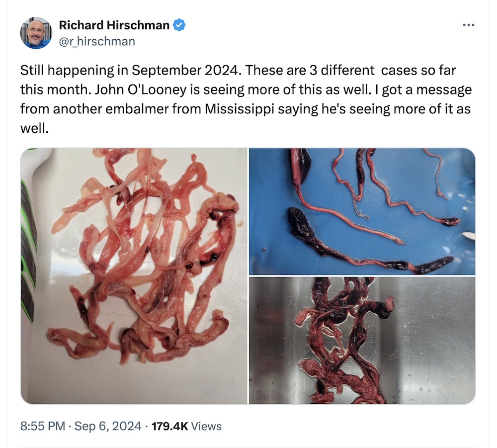497x448 pixels.
Task: Click the blue verified checkmark badge
Action: pyautogui.click(x=179, y=25)
